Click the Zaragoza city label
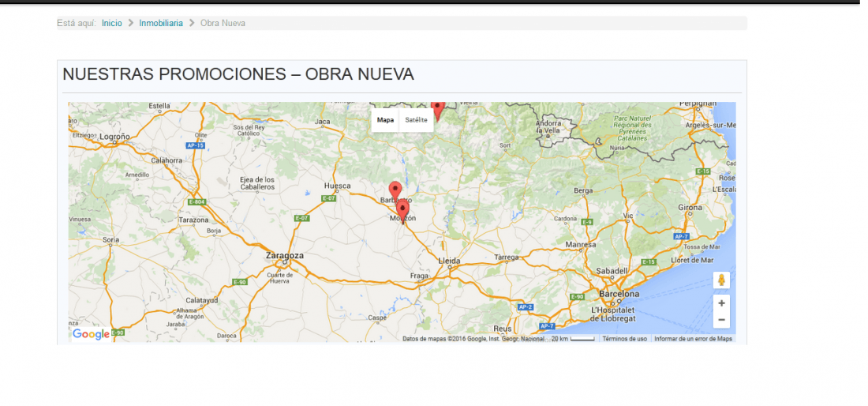 tap(285, 256)
